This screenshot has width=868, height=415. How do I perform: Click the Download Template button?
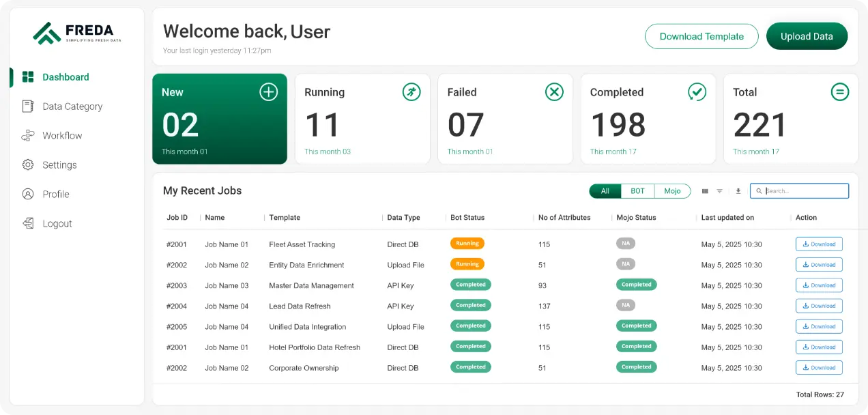(x=701, y=37)
